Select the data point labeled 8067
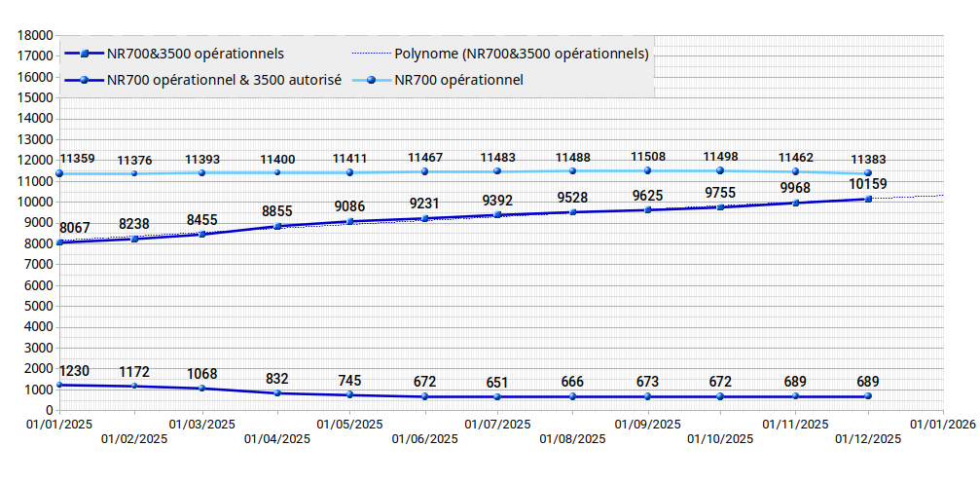Viewport: 980px width, 483px height. (59, 242)
